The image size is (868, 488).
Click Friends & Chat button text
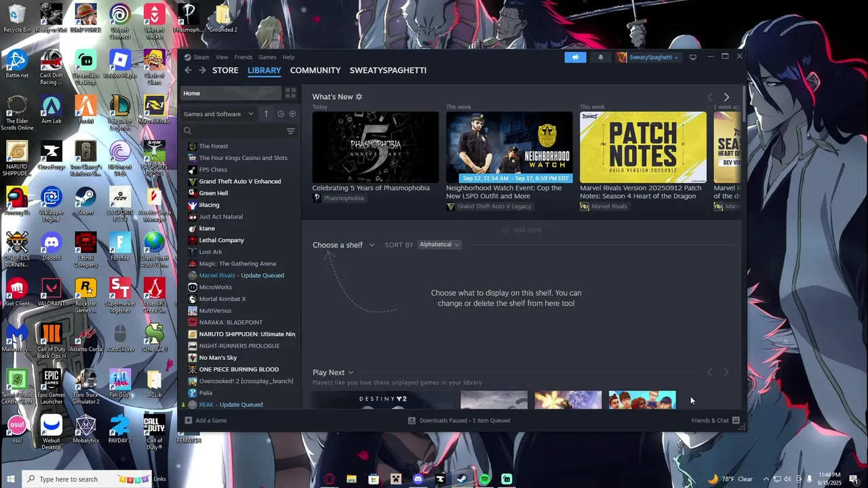(x=710, y=420)
